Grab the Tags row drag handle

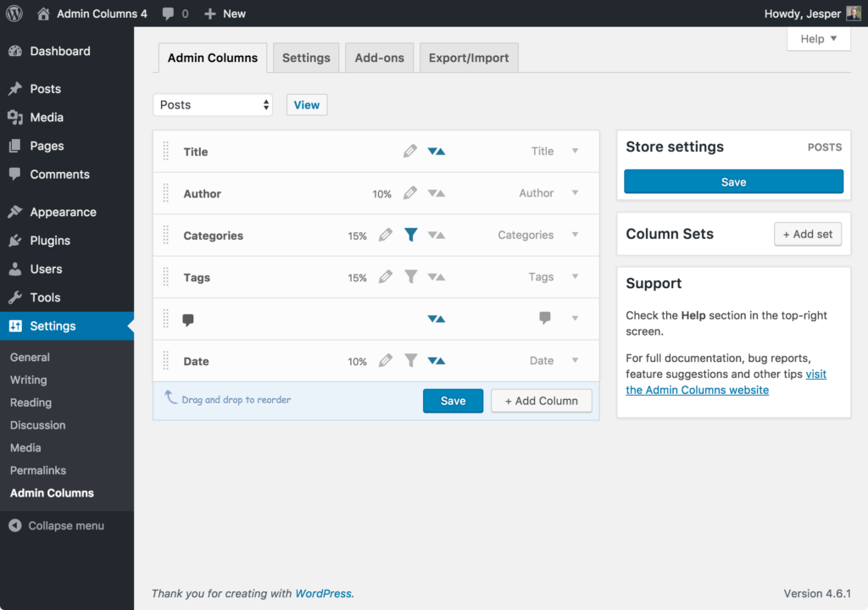click(x=166, y=277)
